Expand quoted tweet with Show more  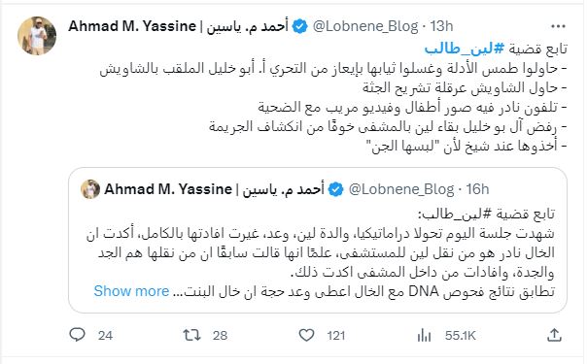pyautogui.click(x=131, y=291)
